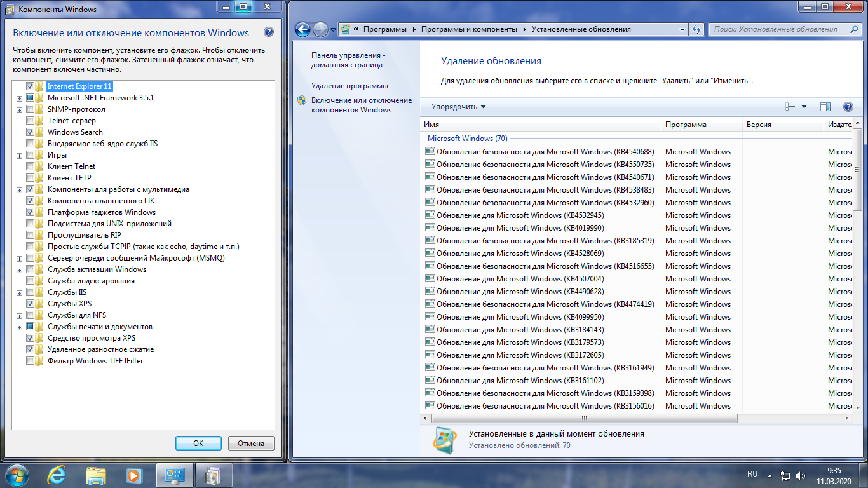868x488 pixels.
Task: Show hidden tray icons arrow
Action: click(771, 475)
